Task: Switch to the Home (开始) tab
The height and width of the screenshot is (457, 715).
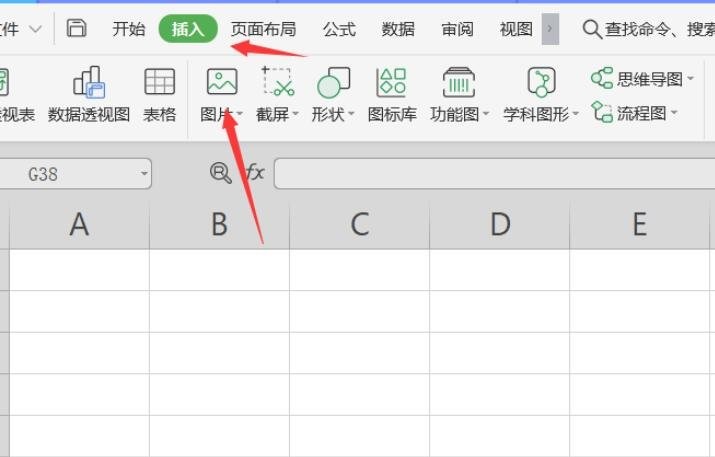Action: (128, 29)
